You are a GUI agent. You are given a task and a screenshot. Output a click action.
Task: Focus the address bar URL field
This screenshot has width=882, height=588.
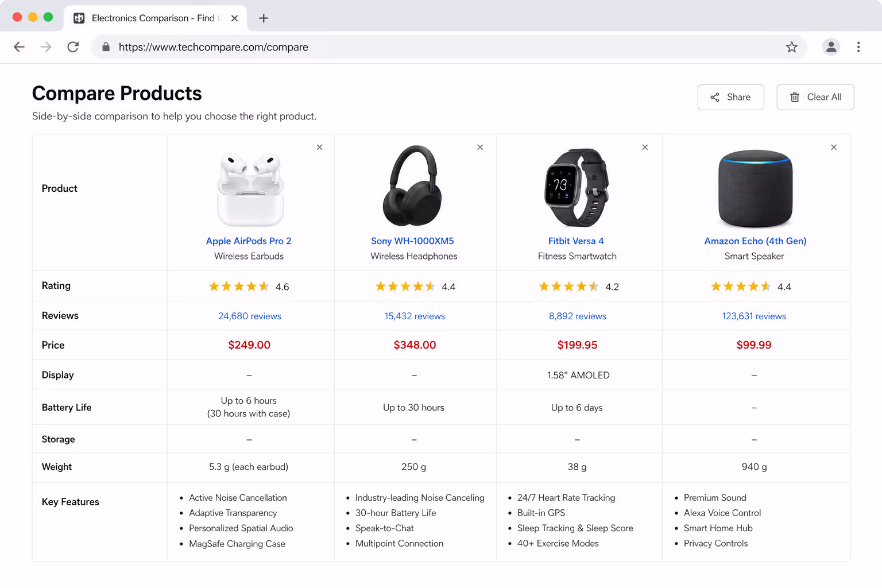(448, 47)
